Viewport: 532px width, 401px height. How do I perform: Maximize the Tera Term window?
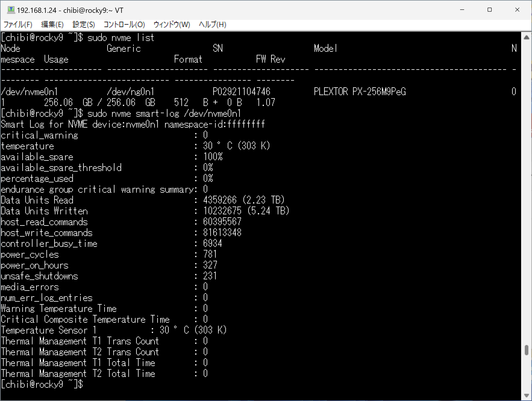click(x=489, y=10)
